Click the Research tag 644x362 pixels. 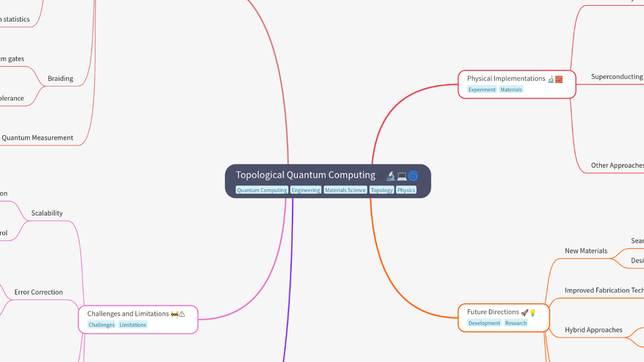coord(516,323)
